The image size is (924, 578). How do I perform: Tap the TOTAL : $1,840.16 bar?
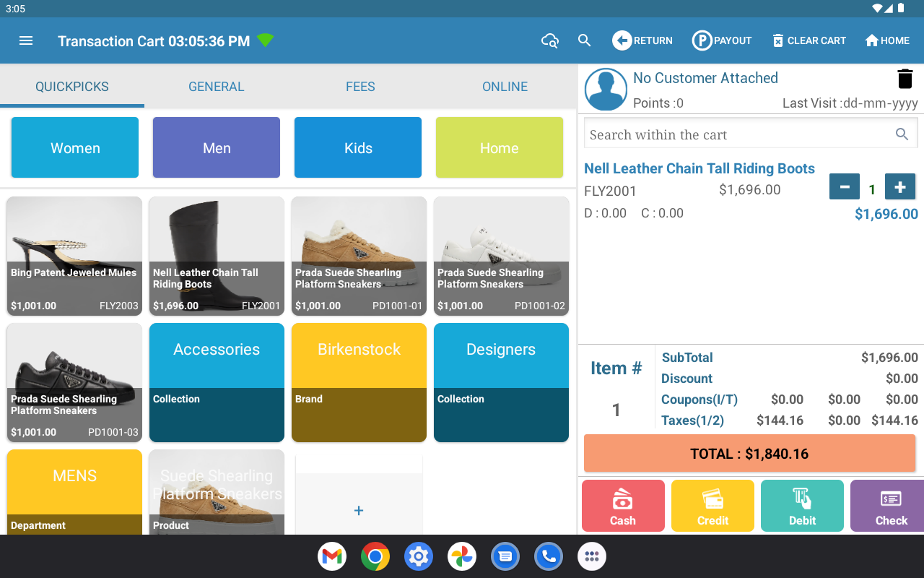749,454
